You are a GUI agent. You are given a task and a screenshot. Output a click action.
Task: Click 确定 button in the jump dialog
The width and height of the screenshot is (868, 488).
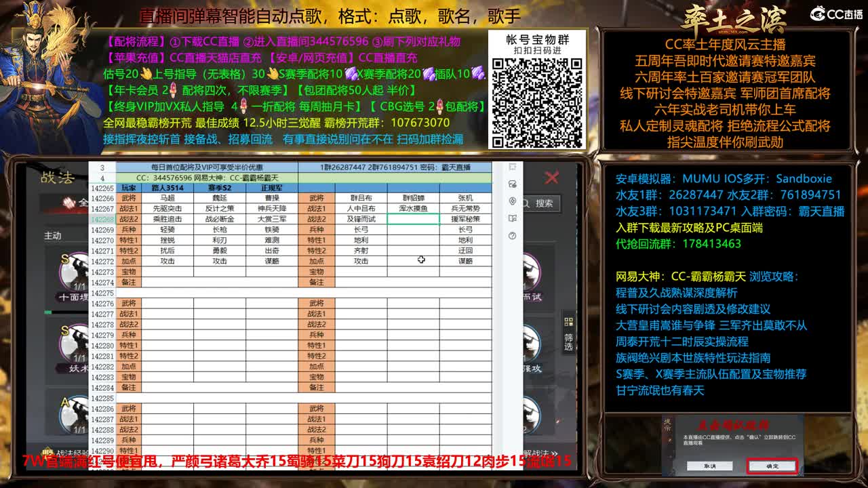pyautogui.click(x=772, y=466)
